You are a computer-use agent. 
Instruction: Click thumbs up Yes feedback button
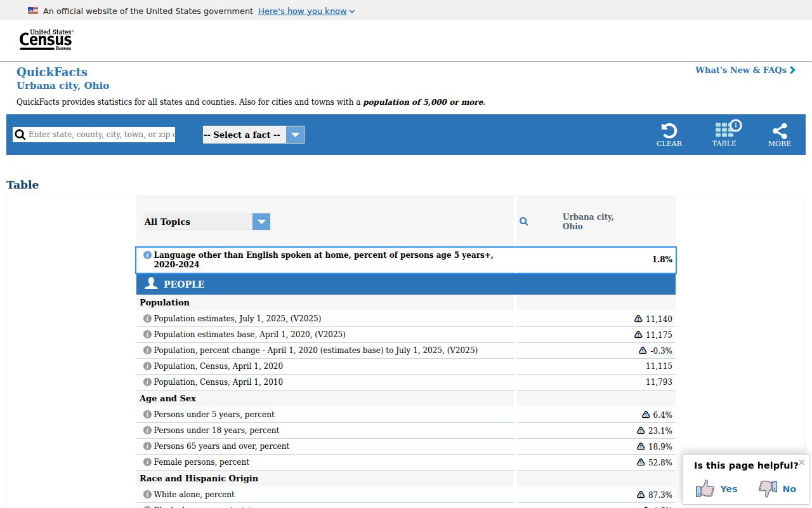point(716,488)
